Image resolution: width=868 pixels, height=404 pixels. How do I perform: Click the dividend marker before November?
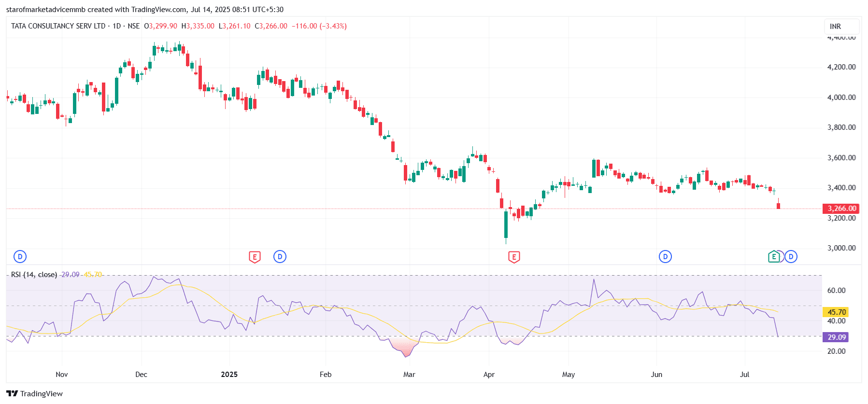[x=20, y=257]
